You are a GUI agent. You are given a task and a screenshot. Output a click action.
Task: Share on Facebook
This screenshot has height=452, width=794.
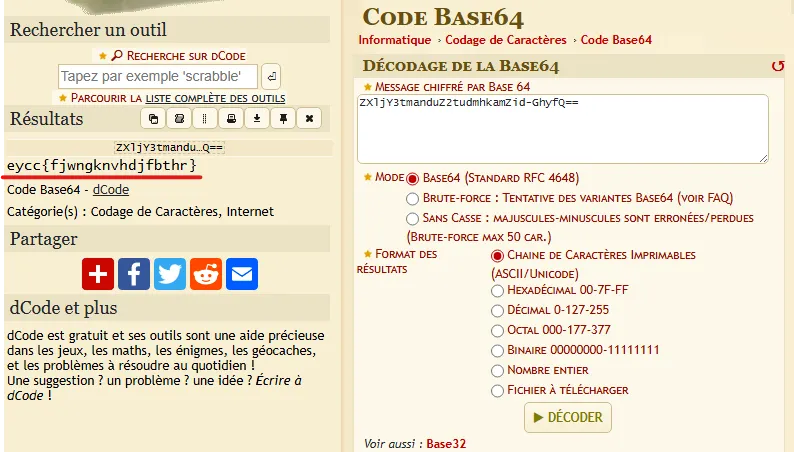click(x=134, y=274)
